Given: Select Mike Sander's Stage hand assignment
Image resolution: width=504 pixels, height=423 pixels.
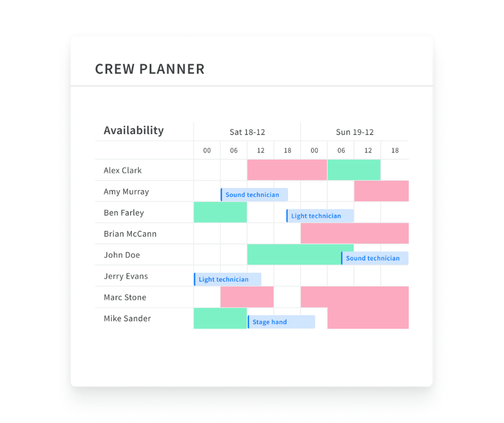Looking at the screenshot, I should pyautogui.click(x=281, y=322).
